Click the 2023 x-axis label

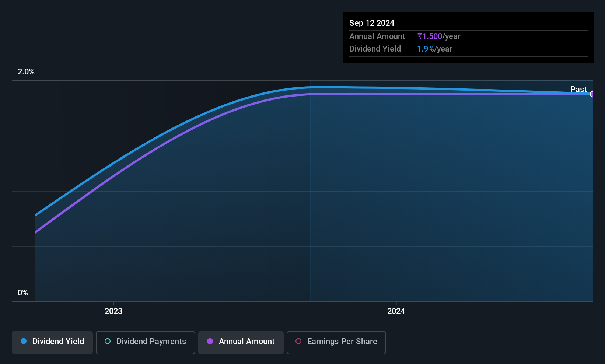pyautogui.click(x=113, y=311)
